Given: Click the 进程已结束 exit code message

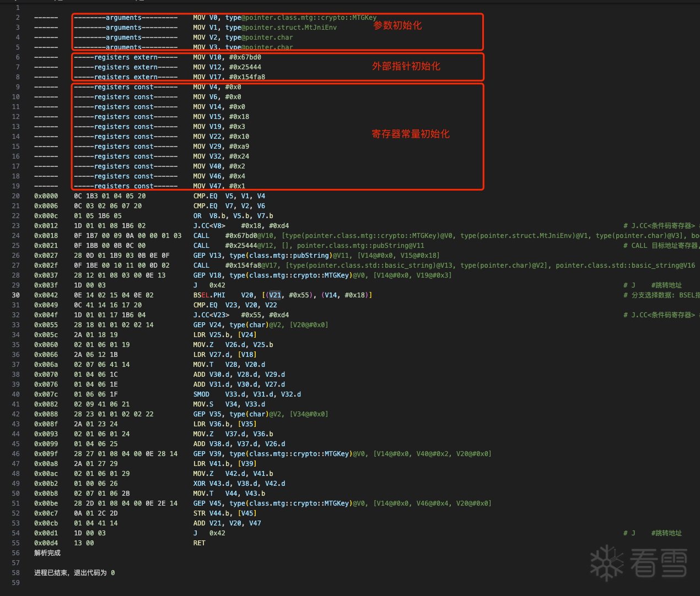Looking at the screenshot, I should coord(74,573).
